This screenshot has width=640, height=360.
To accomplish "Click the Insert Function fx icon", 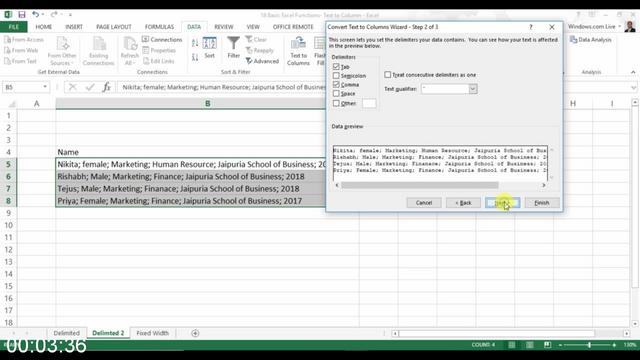I will [x=107, y=87].
